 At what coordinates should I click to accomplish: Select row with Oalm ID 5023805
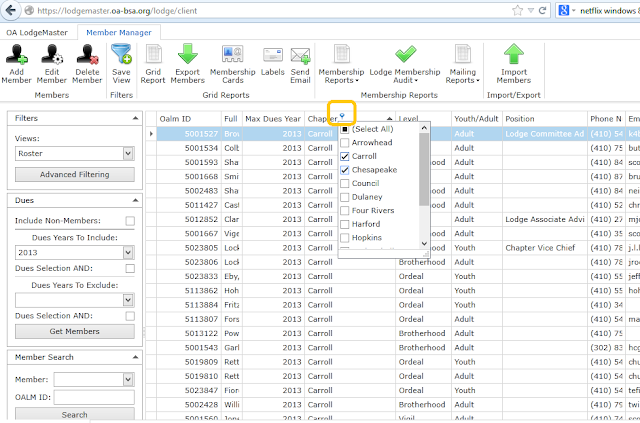tap(393, 248)
